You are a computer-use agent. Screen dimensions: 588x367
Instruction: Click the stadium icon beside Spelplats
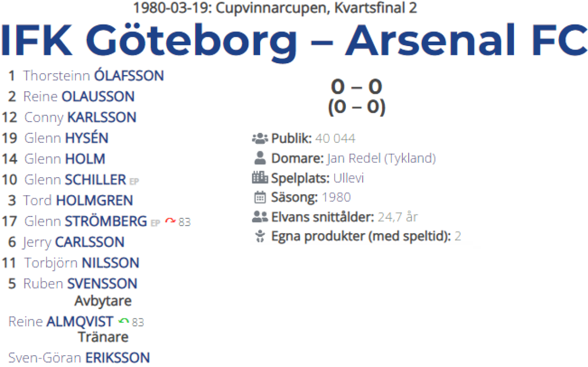click(x=260, y=178)
